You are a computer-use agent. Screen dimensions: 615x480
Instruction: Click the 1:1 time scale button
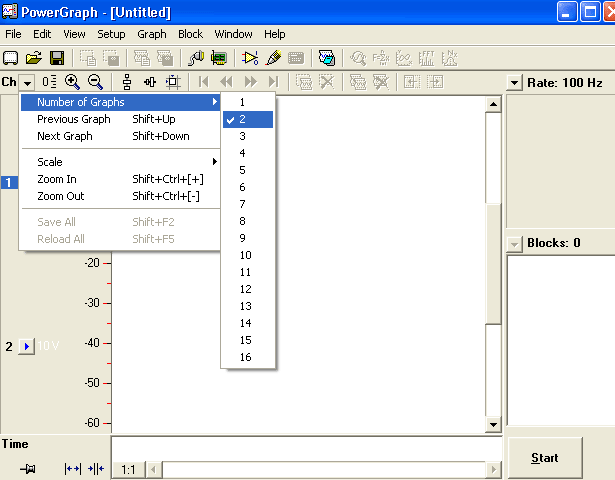pos(128,469)
